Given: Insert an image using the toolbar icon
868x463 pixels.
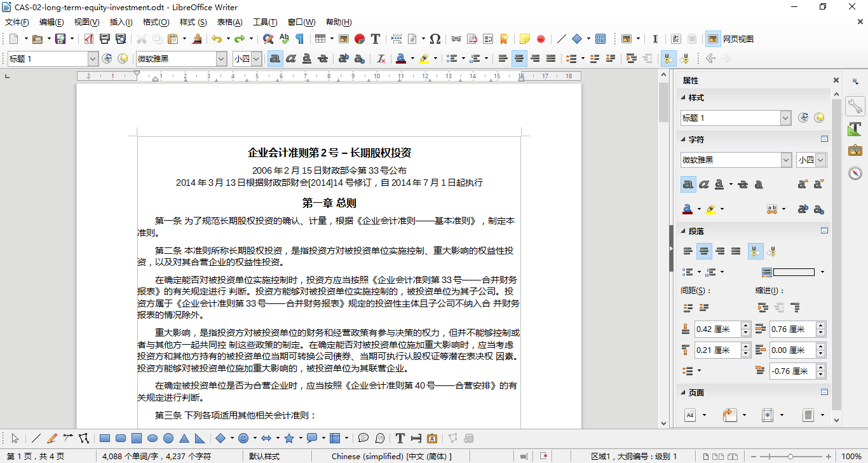Looking at the screenshot, I should (x=344, y=39).
